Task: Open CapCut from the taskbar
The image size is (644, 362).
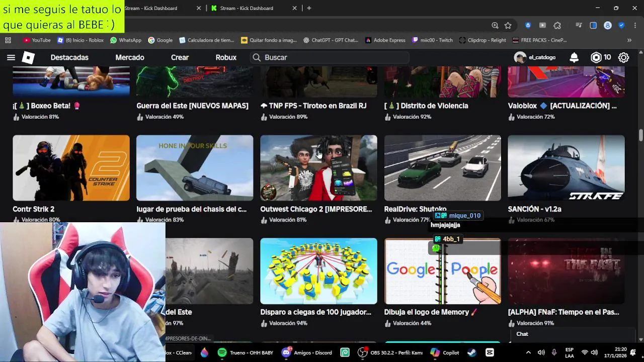Action: coord(490,352)
